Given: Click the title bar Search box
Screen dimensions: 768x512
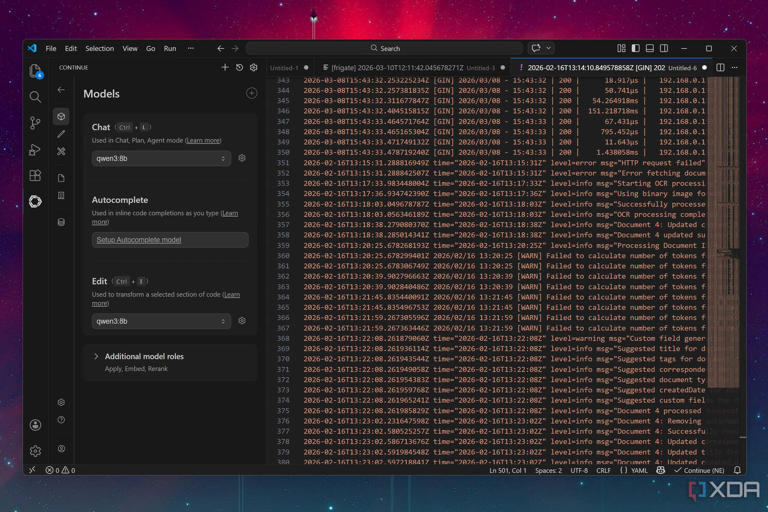Looking at the screenshot, I should [x=384, y=48].
